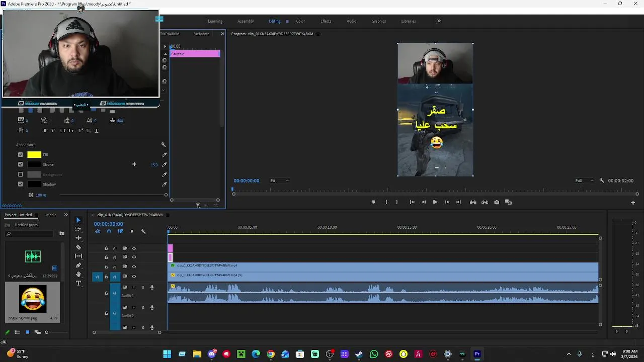
Task: Open the Metadata panel tab
Action: point(201,34)
